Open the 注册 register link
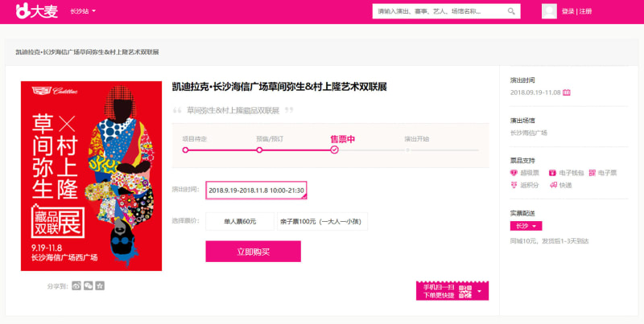 [586, 11]
